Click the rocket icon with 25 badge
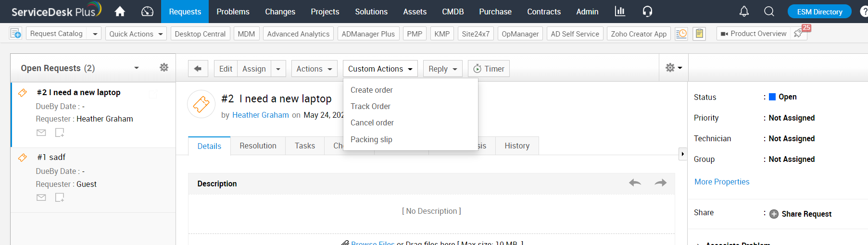 tap(799, 33)
